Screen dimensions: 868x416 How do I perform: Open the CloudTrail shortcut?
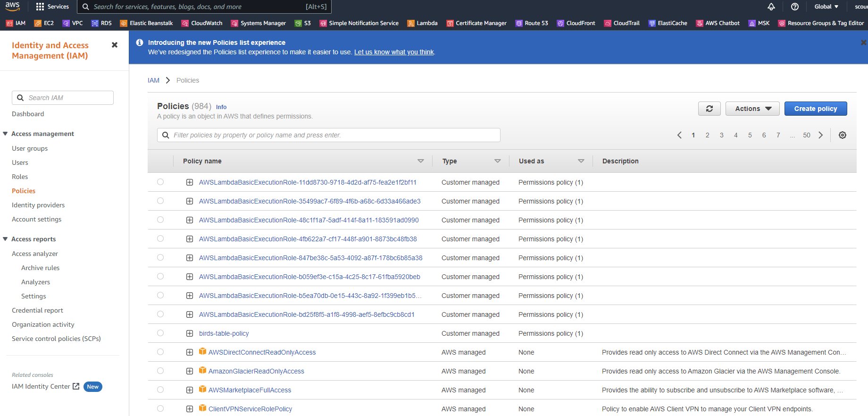622,23
